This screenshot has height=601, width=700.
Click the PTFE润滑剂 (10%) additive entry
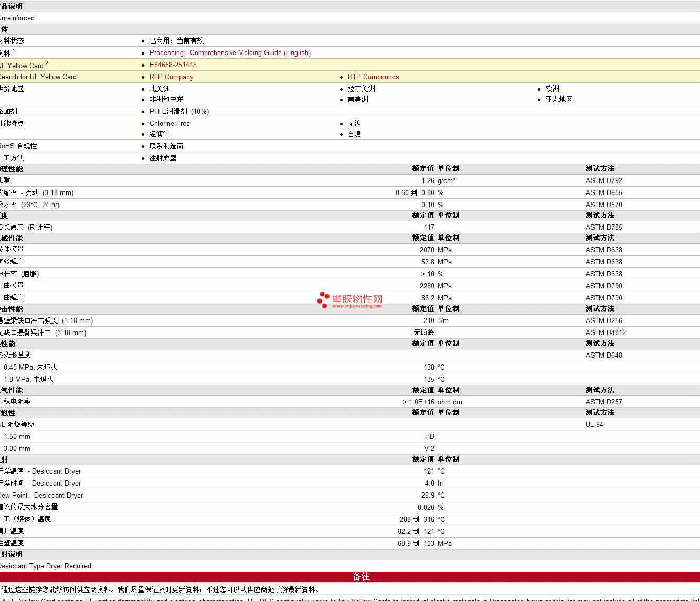(179, 112)
